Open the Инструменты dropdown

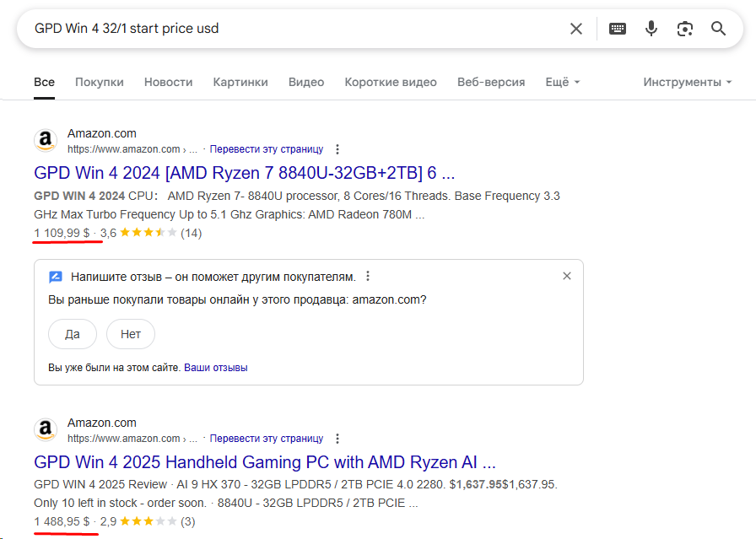[x=688, y=82]
